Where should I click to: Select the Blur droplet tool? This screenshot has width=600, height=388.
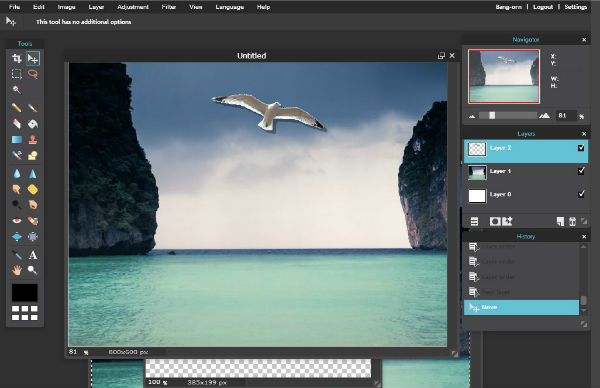tap(16, 174)
